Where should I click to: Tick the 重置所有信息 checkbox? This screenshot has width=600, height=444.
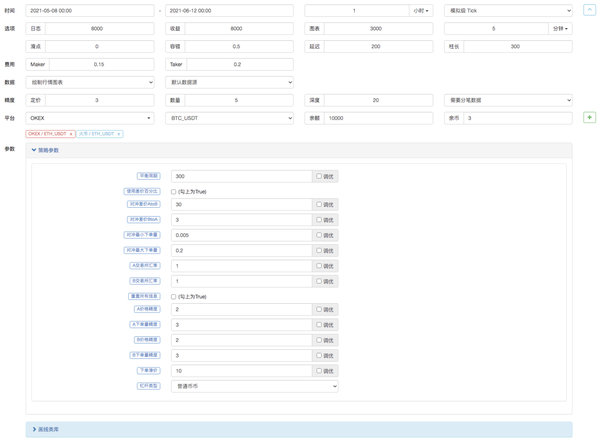coord(174,297)
